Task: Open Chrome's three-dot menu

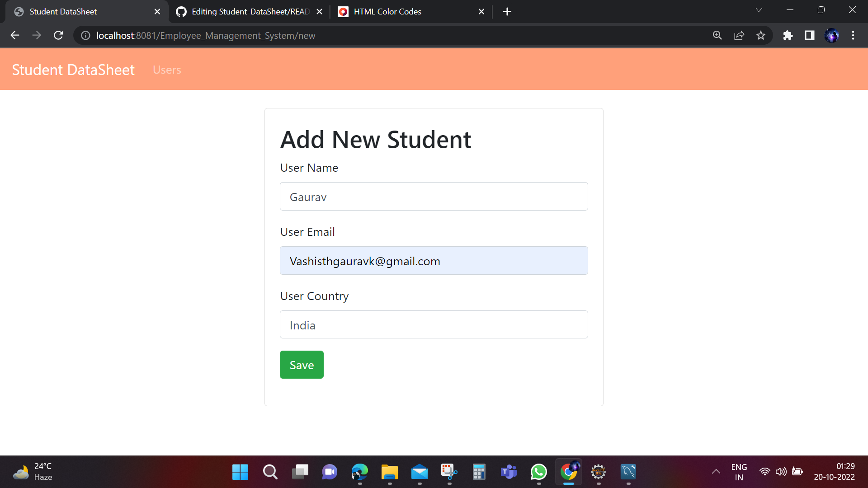Action: pos(854,35)
